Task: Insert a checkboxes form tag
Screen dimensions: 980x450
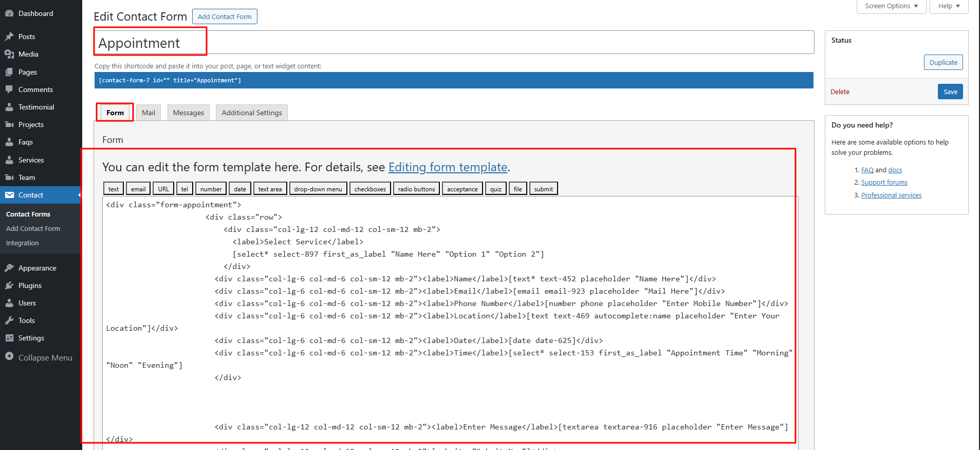Action: [x=370, y=189]
